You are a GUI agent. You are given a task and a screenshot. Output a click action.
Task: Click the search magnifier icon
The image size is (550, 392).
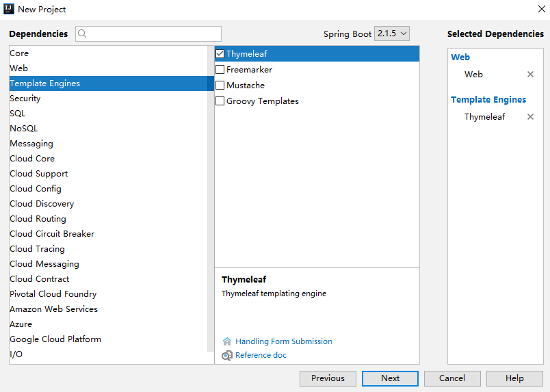[x=82, y=34]
